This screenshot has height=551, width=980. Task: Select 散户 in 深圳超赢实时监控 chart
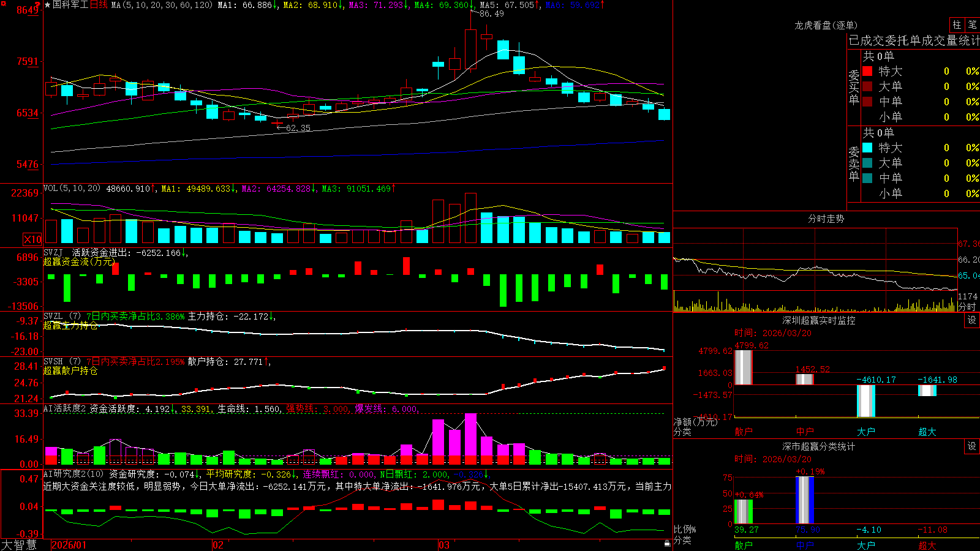[x=744, y=432]
